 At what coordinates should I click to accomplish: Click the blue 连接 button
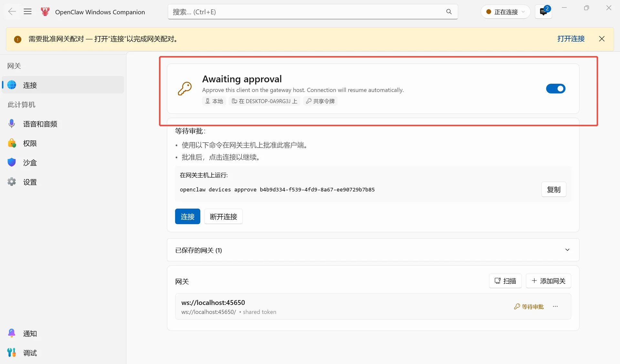(188, 216)
